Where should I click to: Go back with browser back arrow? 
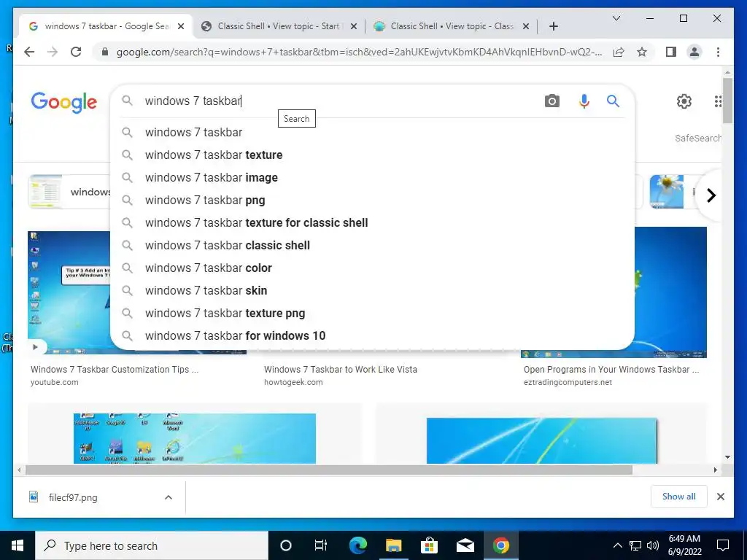(29, 52)
